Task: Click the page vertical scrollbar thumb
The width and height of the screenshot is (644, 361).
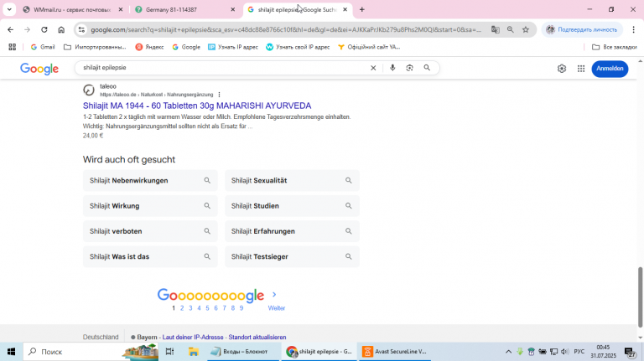Action: (x=640, y=297)
